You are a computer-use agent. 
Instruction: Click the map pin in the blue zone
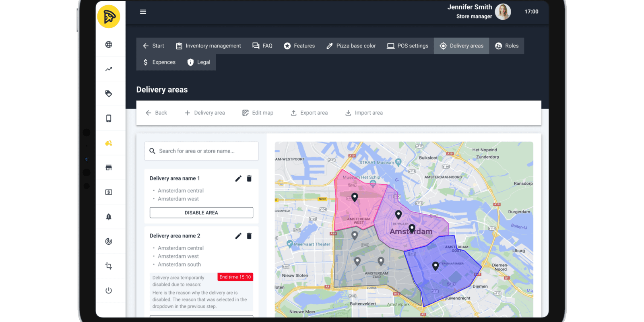[x=435, y=266]
